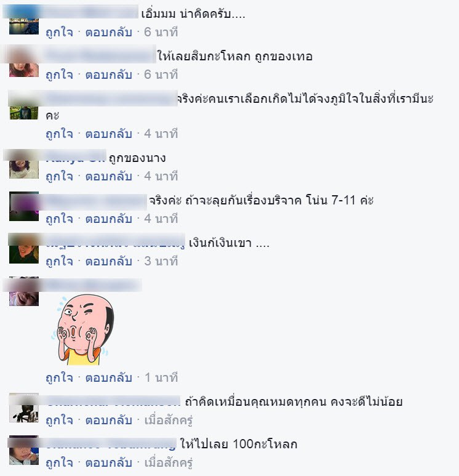
Task: Like the comment mentioning 7-11
Action: tap(59, 219)
